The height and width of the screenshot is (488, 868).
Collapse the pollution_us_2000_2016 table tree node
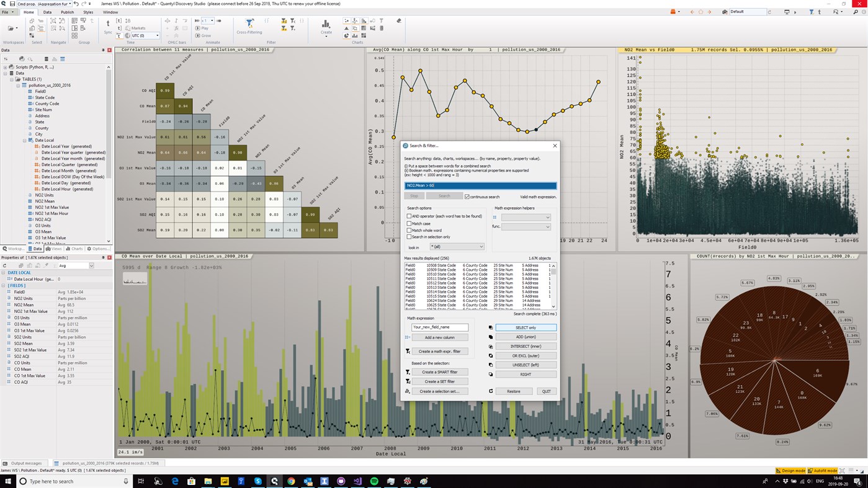click(18, 86)
